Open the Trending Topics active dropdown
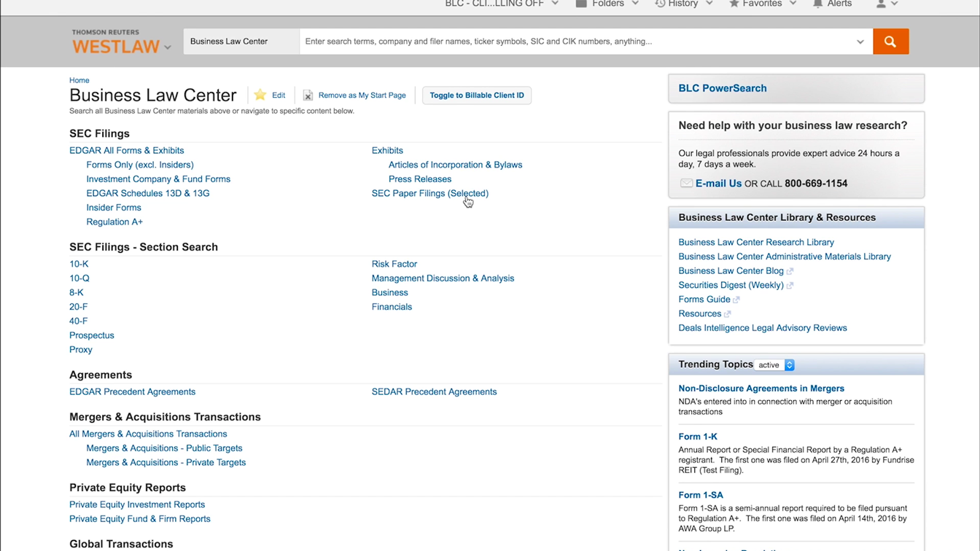Screen dimensions: 980x551 (775, 365)
